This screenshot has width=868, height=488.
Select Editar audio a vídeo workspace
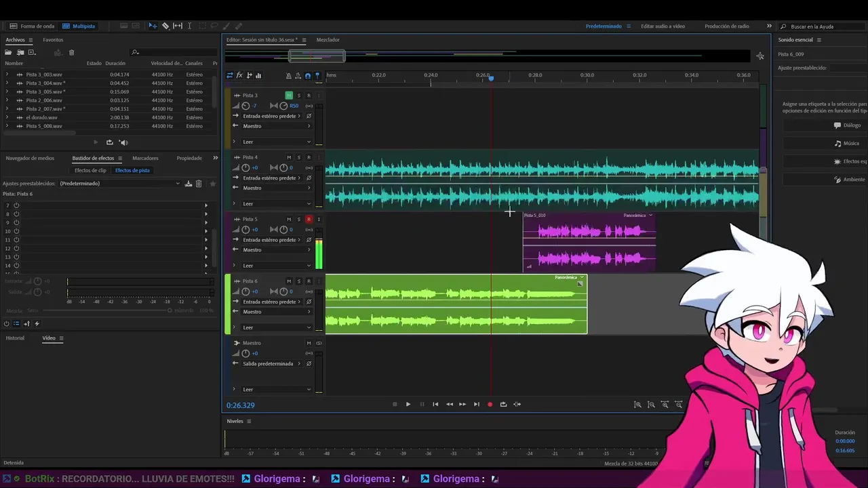663,26
